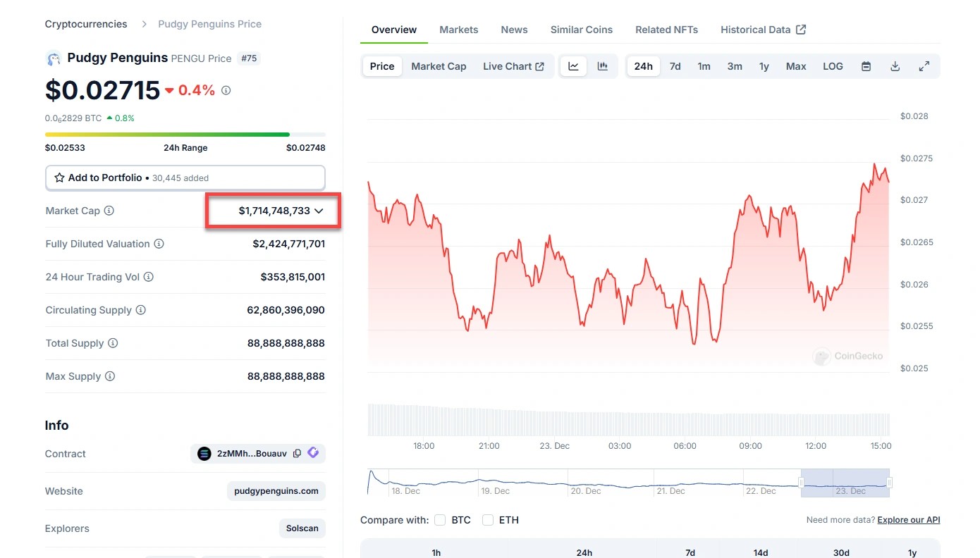The width and height of the screenshot is (980, 558).
Task: Click info icon beside Circulating Supply
Action: [x=141, y=310]
